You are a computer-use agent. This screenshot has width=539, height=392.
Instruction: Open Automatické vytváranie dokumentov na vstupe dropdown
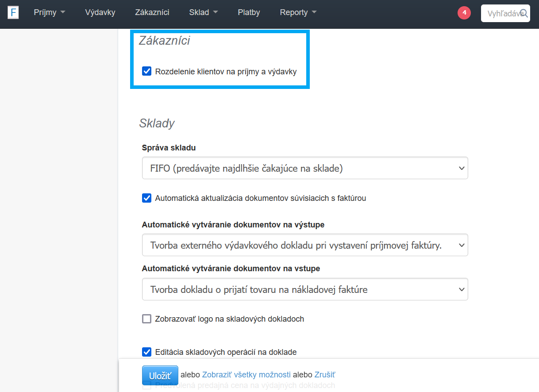tap(305, 290)
